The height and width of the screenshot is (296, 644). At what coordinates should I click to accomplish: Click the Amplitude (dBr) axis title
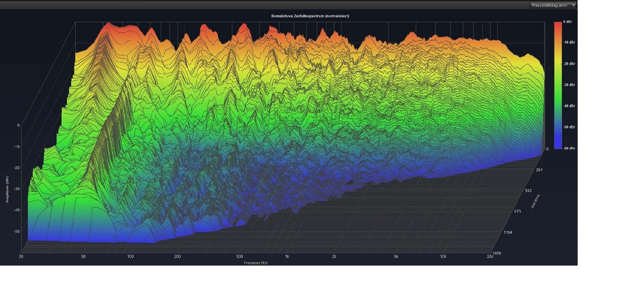(x=7, y=189)
